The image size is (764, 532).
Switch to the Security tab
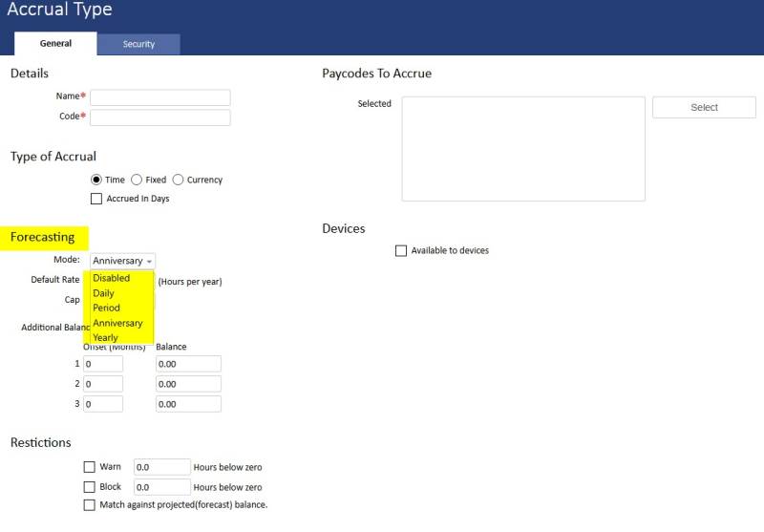pyautogui.click(x=138, y=44)
